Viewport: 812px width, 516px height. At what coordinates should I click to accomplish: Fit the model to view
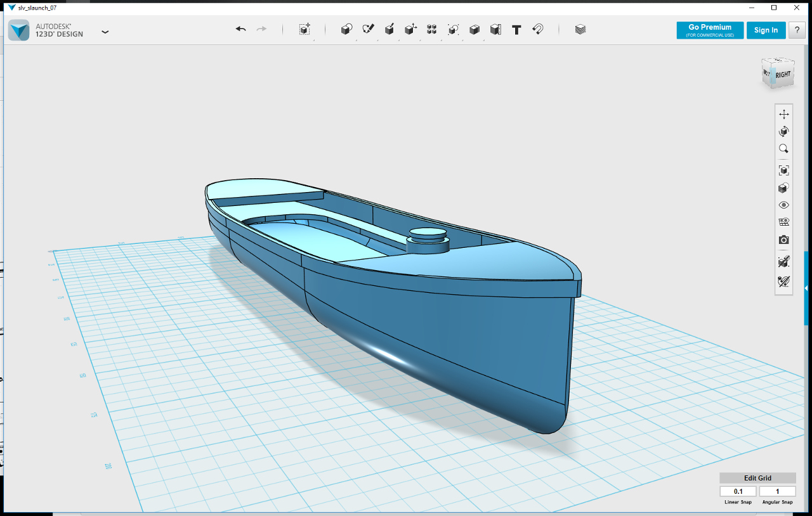[x=784, y=171]
